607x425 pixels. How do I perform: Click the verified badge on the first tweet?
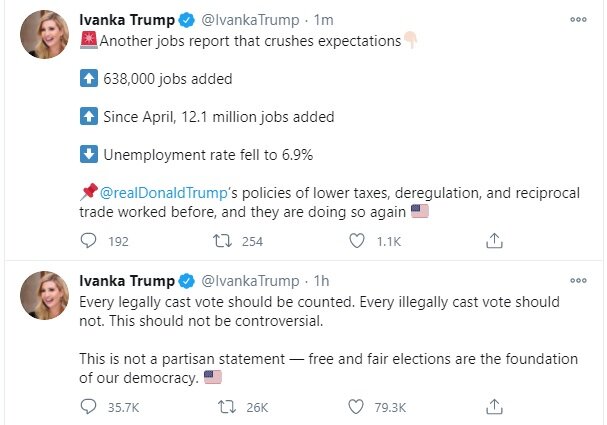[x=185, y=19]
